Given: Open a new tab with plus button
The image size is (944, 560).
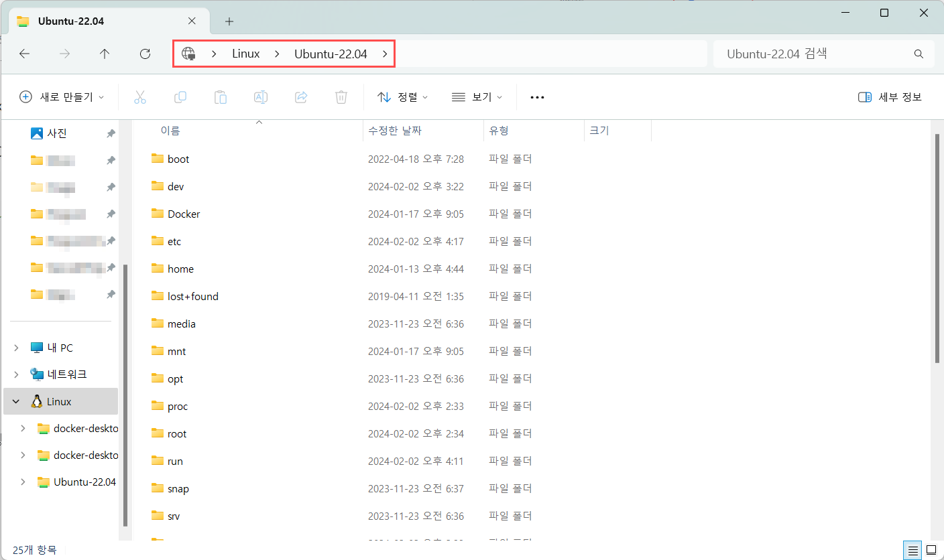Looking at the screenshot, I should tap(229, 21).
